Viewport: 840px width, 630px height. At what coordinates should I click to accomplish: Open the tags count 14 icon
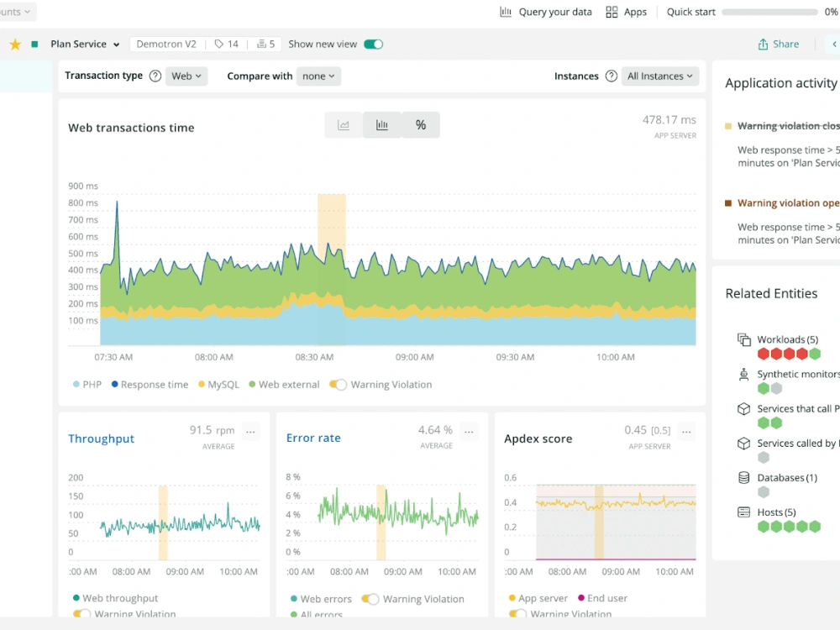click(x=219, y=44)
